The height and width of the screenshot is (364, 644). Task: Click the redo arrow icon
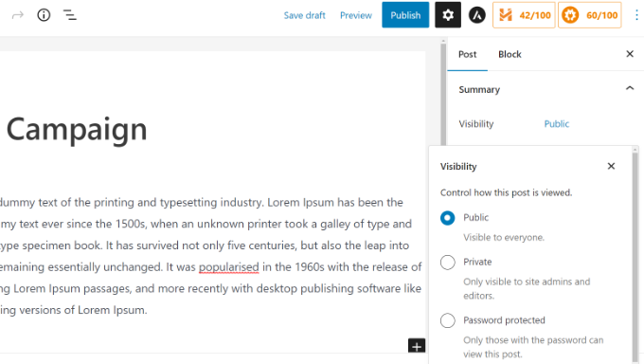tap(18, 15)
